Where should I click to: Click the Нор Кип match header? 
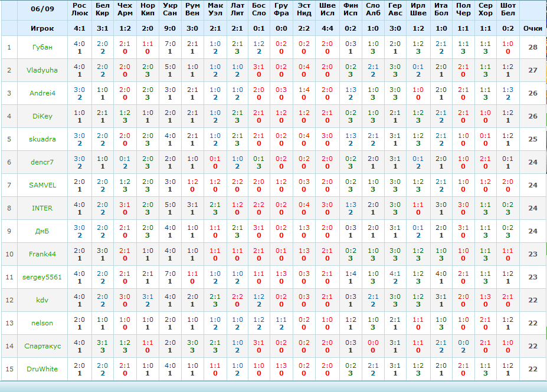[148, 9]
